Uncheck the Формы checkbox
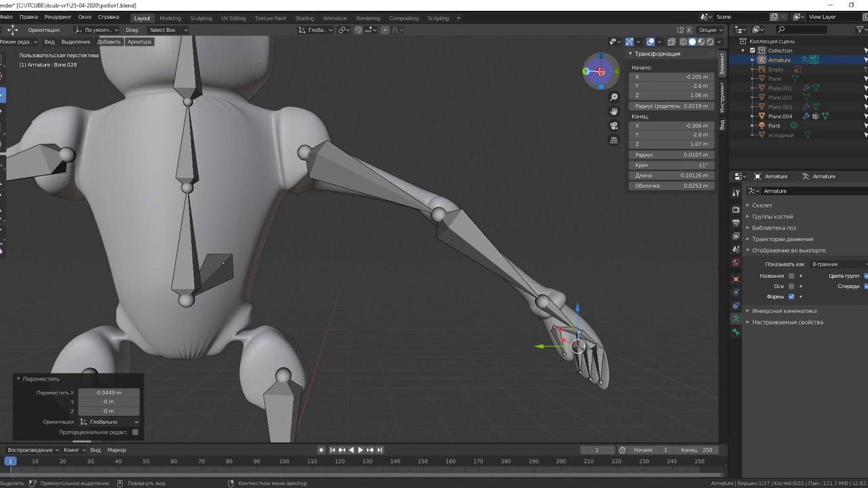Screen dimensions: 868x488 pos(791,296)
